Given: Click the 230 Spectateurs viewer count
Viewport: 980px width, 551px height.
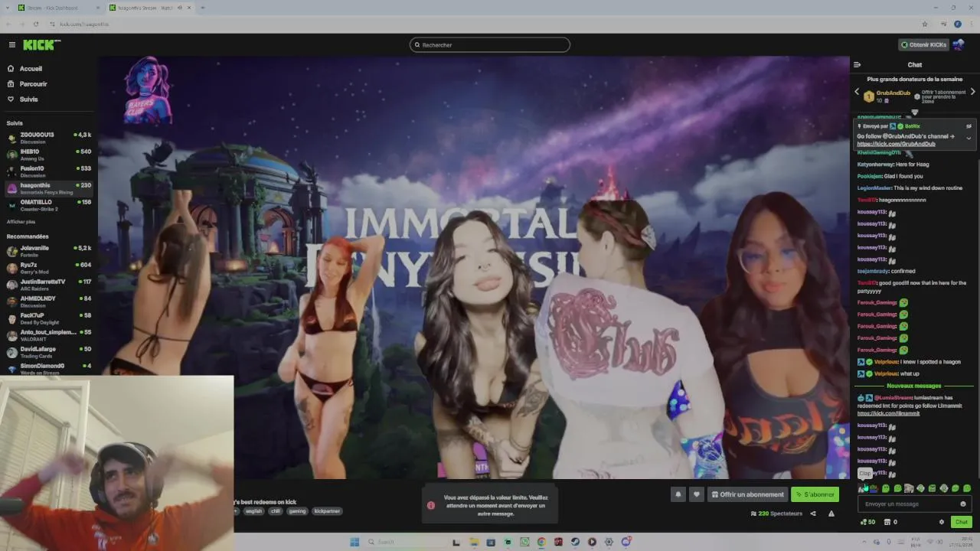Looking at the screenshot, I should pos(776,514).
